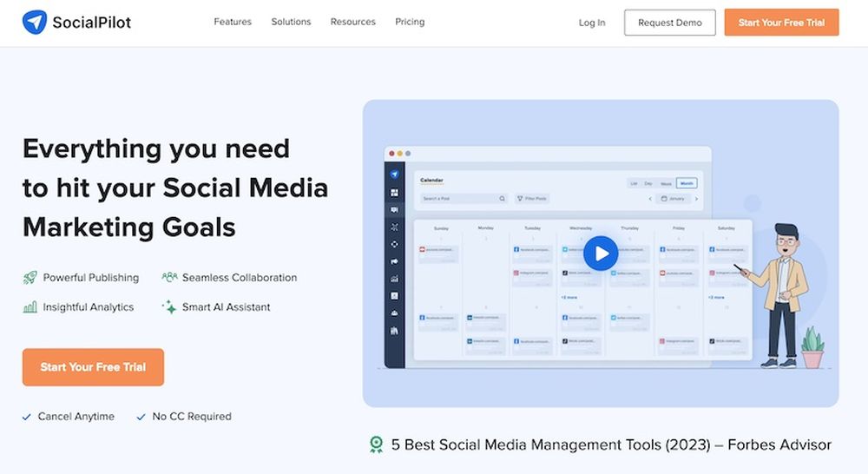Click the Insightful Analytics text
The height and width of the screenshot is (474, 868).
click(89, 306)
